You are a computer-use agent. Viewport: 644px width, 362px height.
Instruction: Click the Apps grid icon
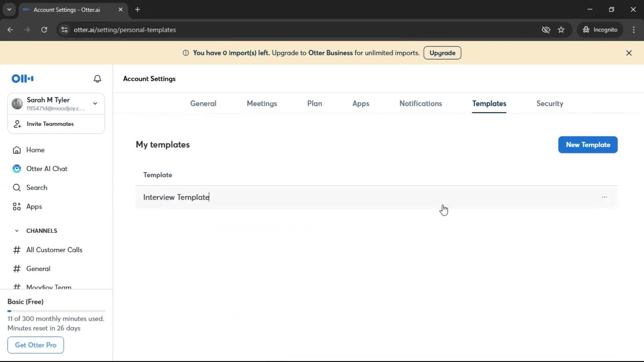(17, 206)
